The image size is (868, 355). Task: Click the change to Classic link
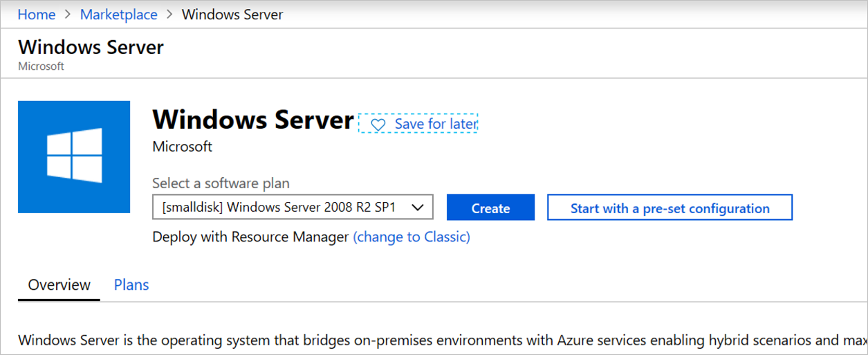[412, 237]
